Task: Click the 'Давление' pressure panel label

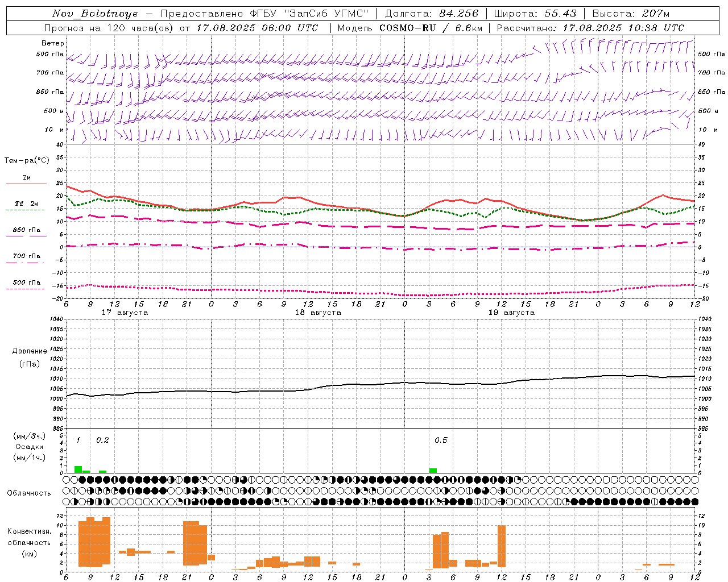Action: (x=30, y=351)
